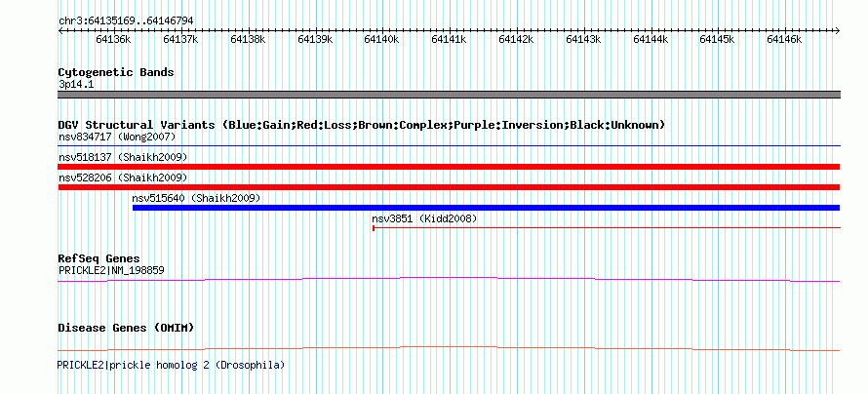
Task: Open the PRICKLE2|NM_198859 gene label
Action: coord(111,270)
